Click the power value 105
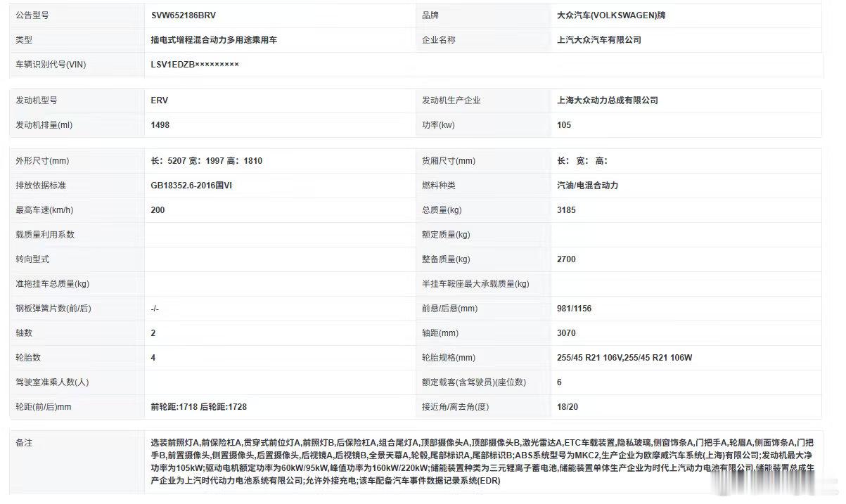Image resolution: width=846 pixels, height=504 pixels. [563, 125]
